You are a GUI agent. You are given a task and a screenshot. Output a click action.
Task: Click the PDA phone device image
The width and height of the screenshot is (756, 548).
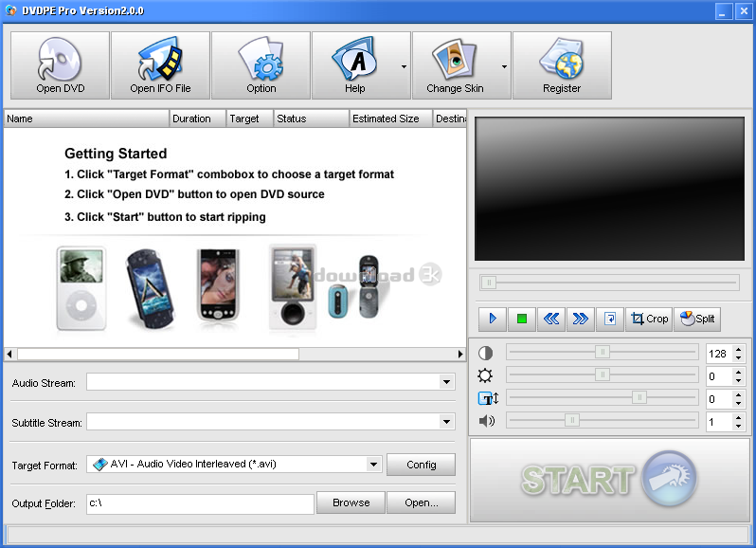click(218, 284)
